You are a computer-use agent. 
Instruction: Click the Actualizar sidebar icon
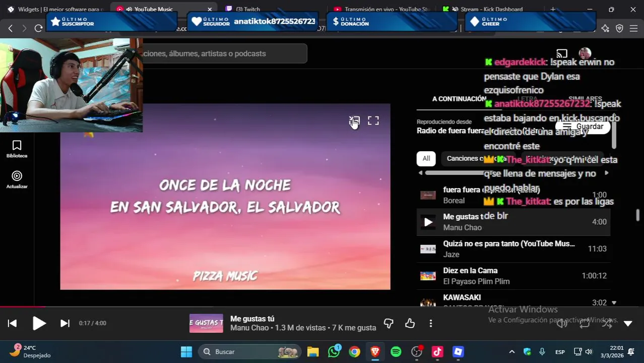click(17, 180)
